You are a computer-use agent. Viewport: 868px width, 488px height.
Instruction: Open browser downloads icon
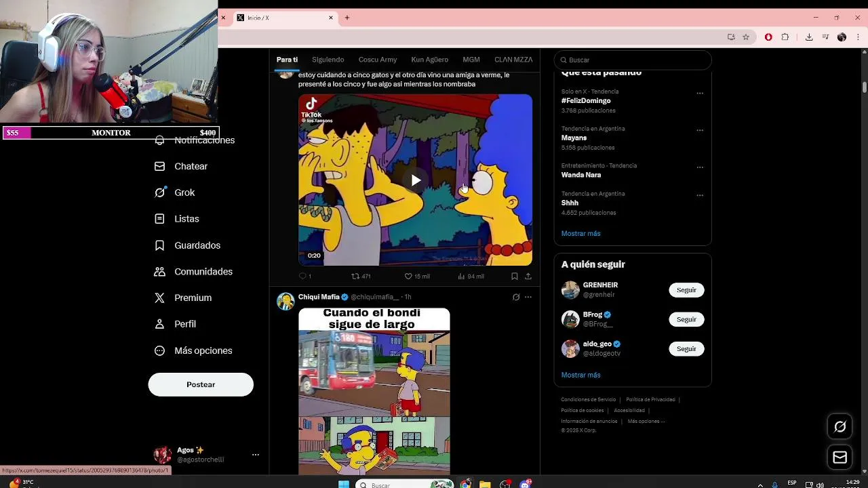(809, 37)
